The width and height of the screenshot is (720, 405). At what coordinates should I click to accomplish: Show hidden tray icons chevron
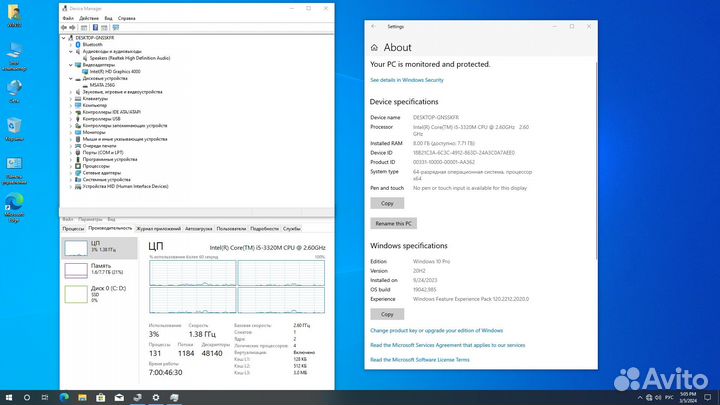coord(640,398)
